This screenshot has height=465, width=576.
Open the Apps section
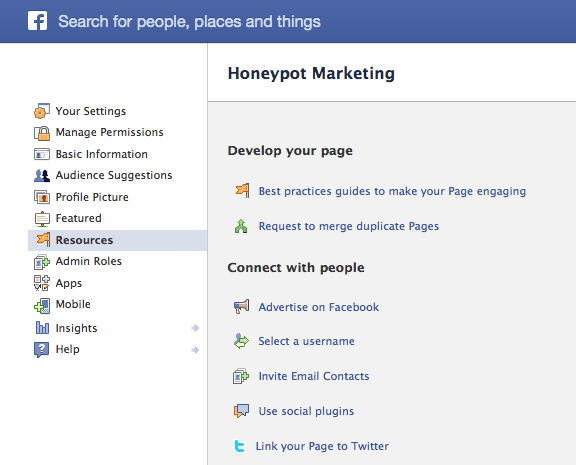[69, 283]
